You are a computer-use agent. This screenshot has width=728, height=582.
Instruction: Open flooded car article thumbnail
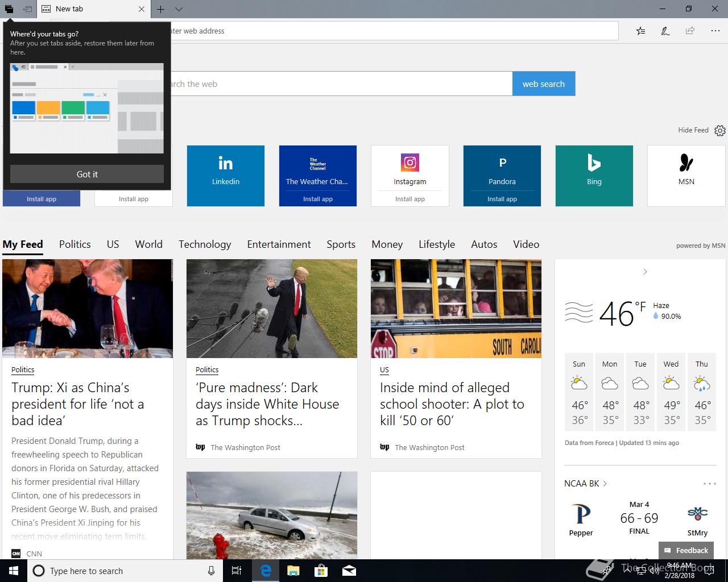coord(272,515)
